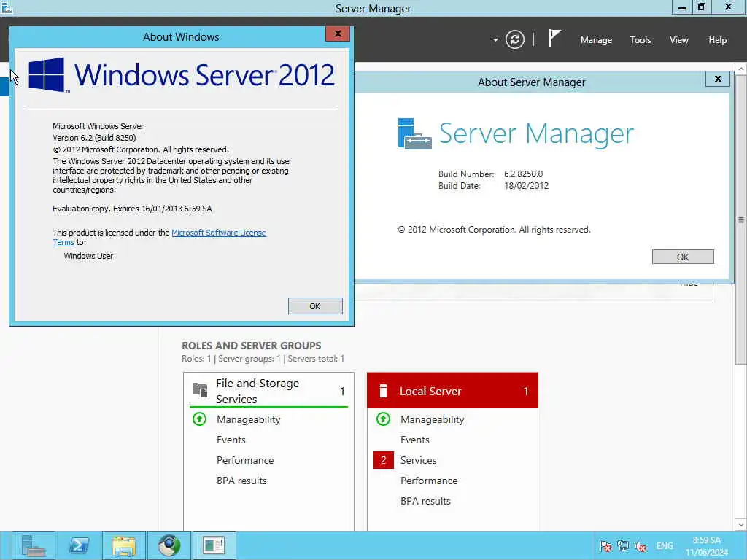Click OK in About Windows dialog
Viewport: 747px width, 560px height.
click(315, 306)
